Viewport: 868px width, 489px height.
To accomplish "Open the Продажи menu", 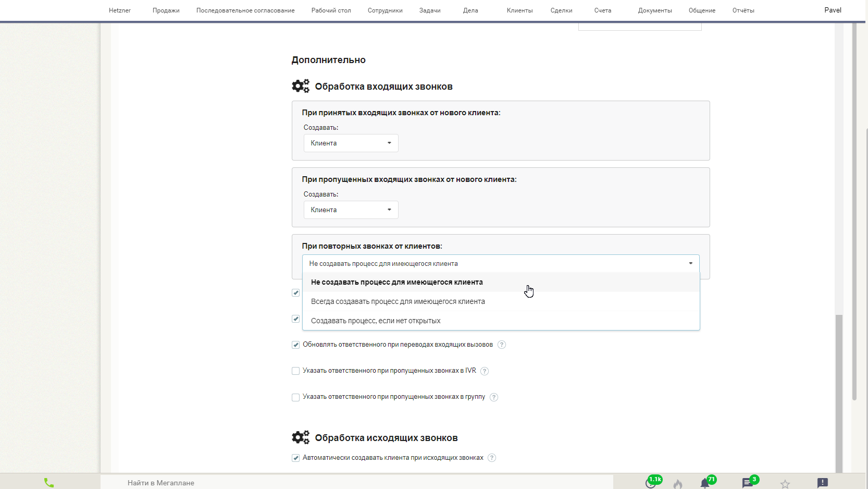I will 166,10.
